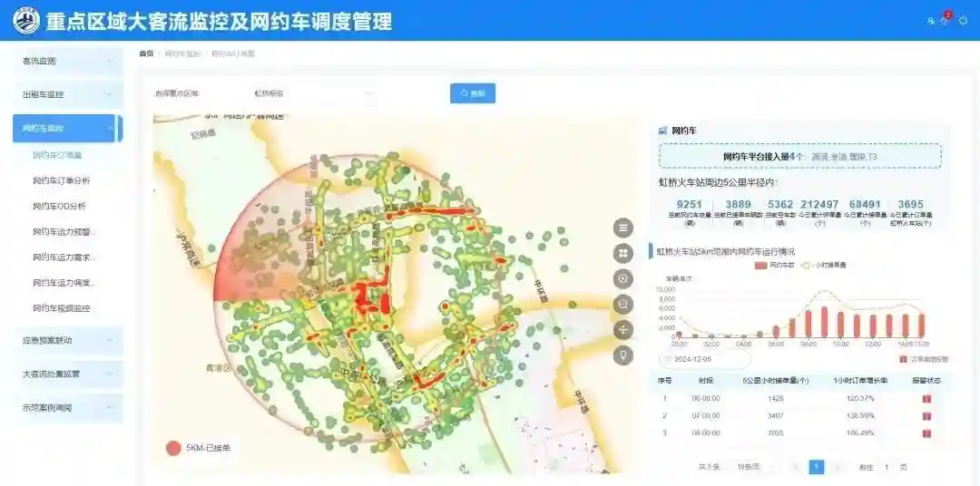Select 网约车OD分析 menu item
This screenshot has width=980, height=486.
tap(59, 206)
